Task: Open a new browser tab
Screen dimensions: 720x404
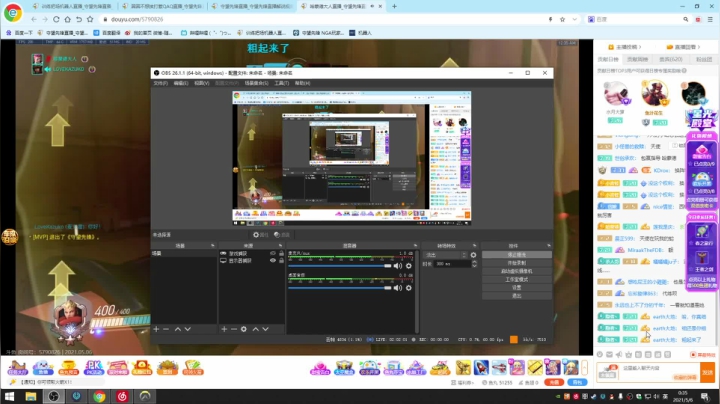Action: 394,6
